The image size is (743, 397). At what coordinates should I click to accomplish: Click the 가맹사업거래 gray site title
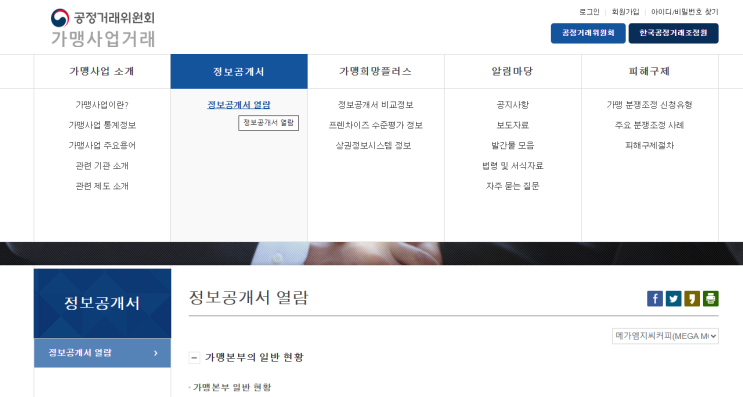(103, 39)
